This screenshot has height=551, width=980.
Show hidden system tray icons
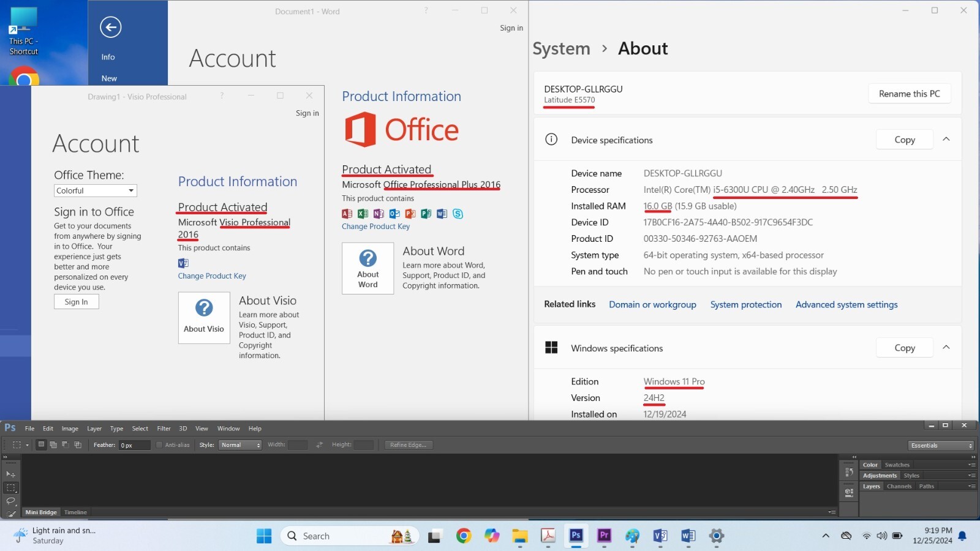pos(826,536)
